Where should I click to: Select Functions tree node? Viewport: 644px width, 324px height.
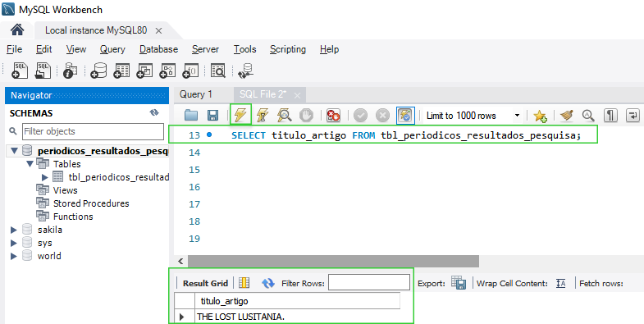coord(73,217)
